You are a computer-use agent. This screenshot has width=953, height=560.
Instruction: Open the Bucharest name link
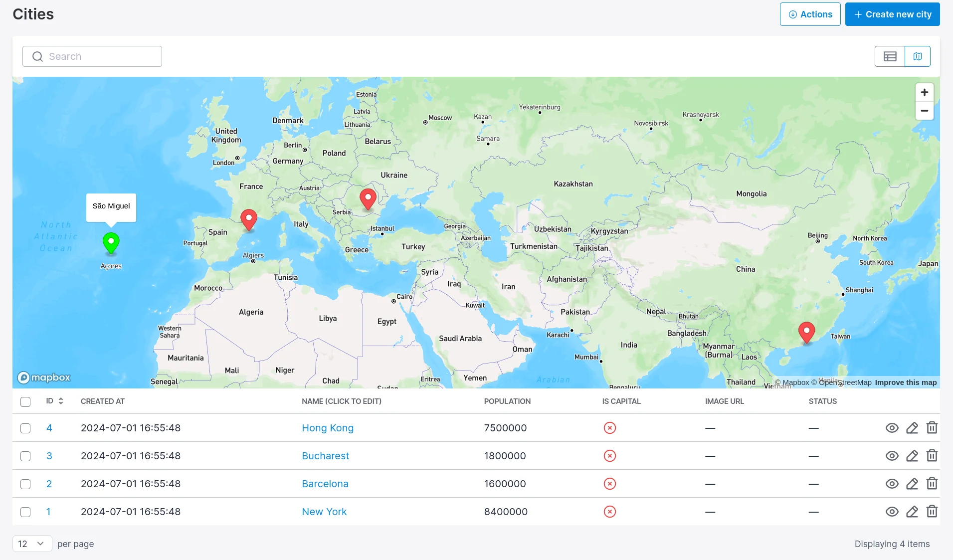[325, 456]
